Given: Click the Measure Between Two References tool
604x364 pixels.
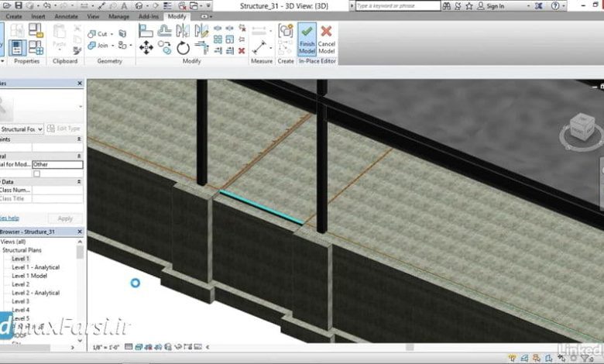Looking at the screenshot, I should coord(259,48).
